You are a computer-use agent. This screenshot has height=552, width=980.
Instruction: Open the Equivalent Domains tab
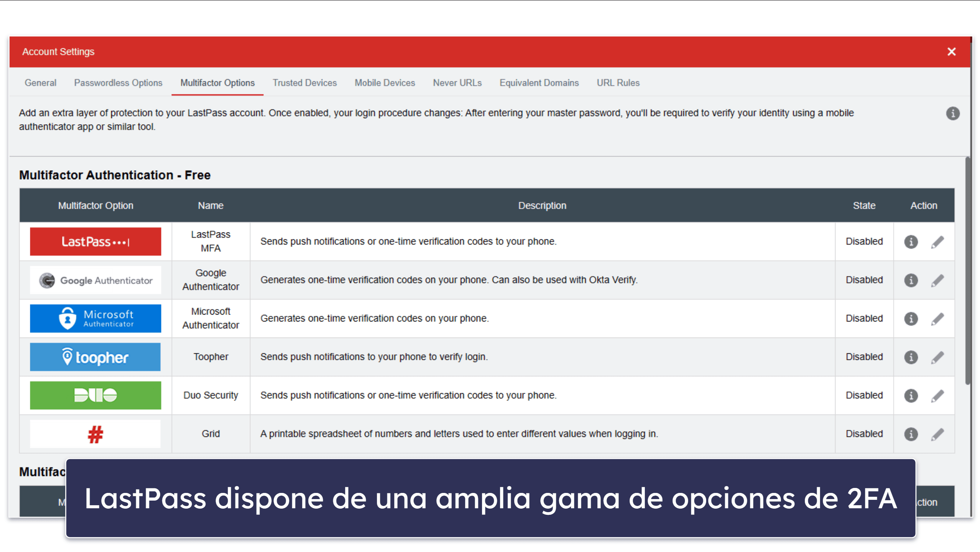pos(539,83)
